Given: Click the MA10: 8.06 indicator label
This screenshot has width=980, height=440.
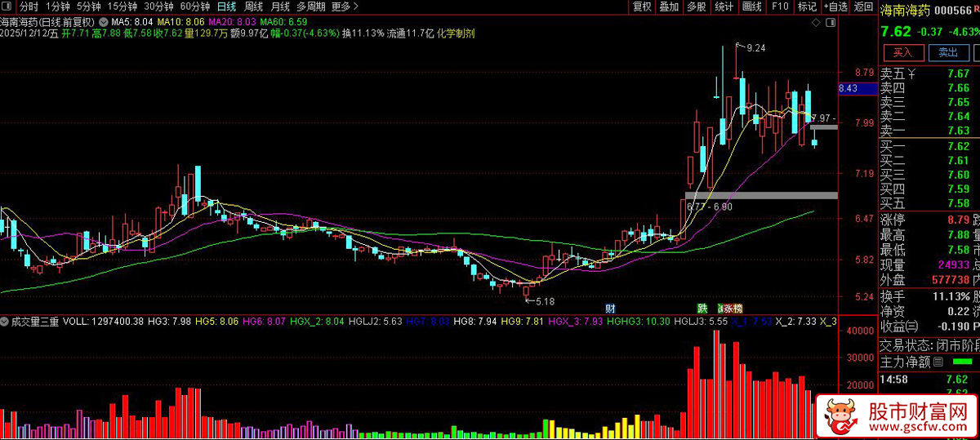Looking at the screenshot, I should (181, 22).
